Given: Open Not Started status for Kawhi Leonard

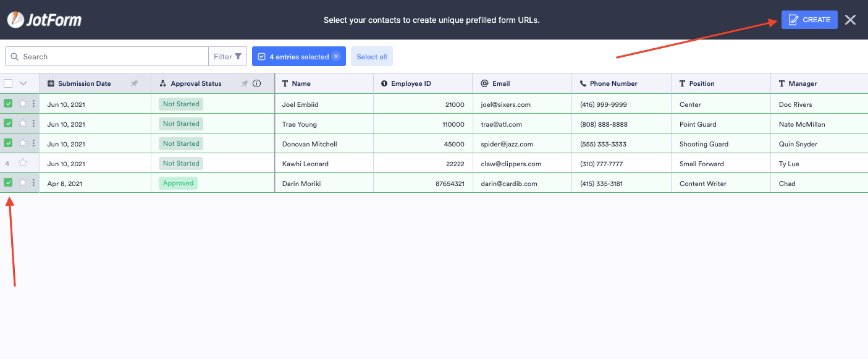Looking at the screenshot, I should tap(181, 163).
